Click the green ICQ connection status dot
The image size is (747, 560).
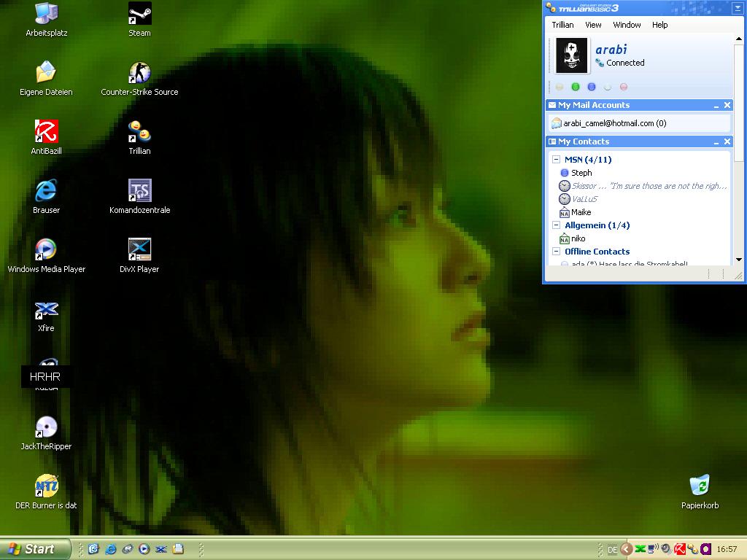[x=576, y=87]
